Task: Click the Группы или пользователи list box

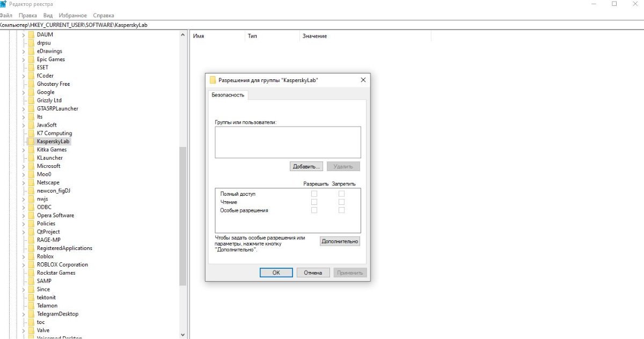Action: [x=288, y=142]
